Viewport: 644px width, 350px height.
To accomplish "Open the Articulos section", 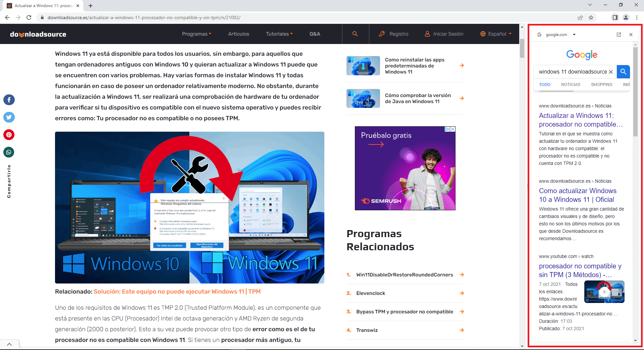I will pyautogui.click(x=238, y=34).
